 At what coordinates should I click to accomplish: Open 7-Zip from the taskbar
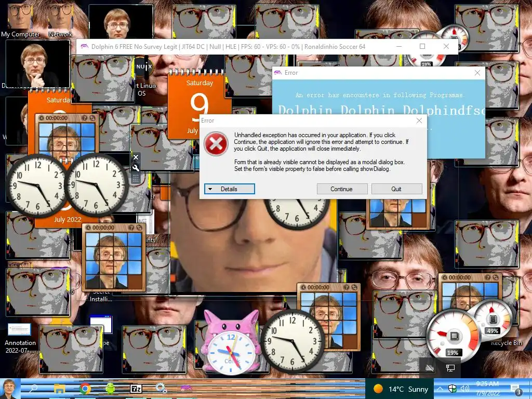tap(136, 389)
